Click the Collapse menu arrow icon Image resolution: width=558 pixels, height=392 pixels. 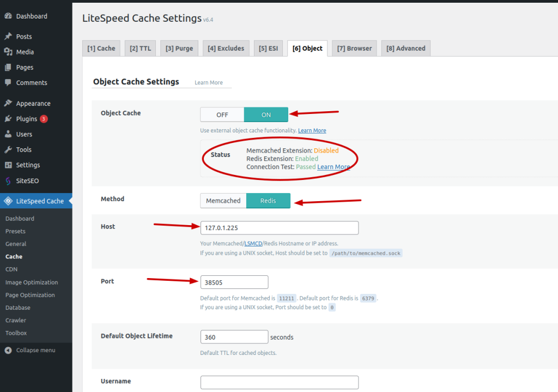pyautogui.click(x=8, y=351)
